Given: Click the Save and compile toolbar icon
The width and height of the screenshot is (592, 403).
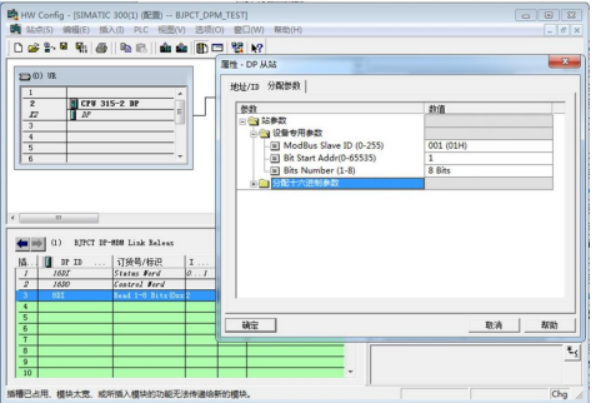Looking at the screenshot, I should coord(81,48).
